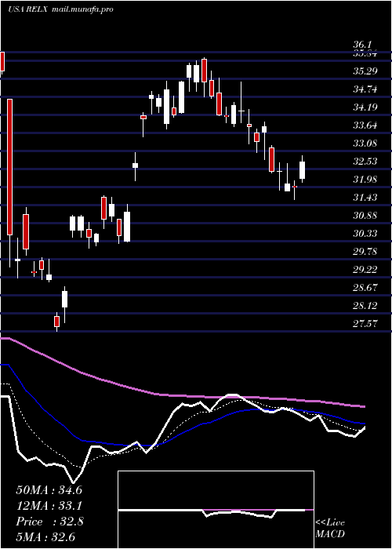
Task: Click the 36.1 price axis label
Action: click(362, 45)
